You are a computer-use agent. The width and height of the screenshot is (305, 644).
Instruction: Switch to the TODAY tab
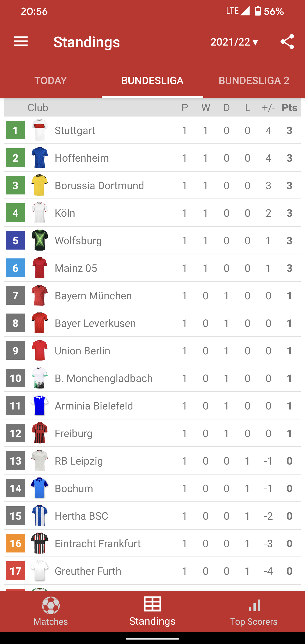51,80
